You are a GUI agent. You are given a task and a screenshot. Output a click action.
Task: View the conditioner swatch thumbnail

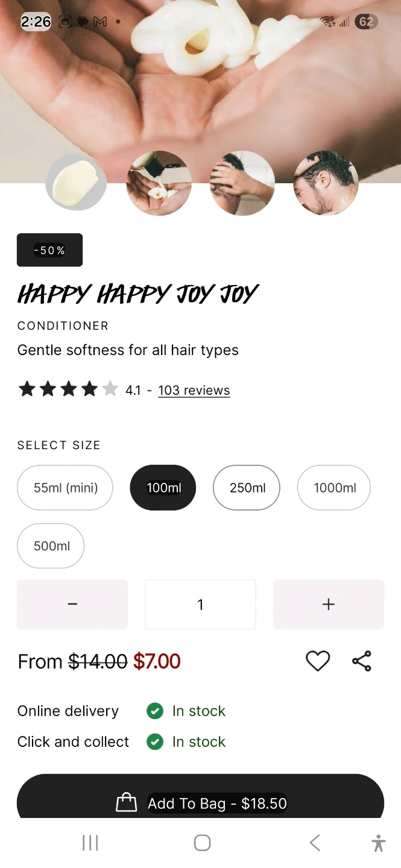76,183
